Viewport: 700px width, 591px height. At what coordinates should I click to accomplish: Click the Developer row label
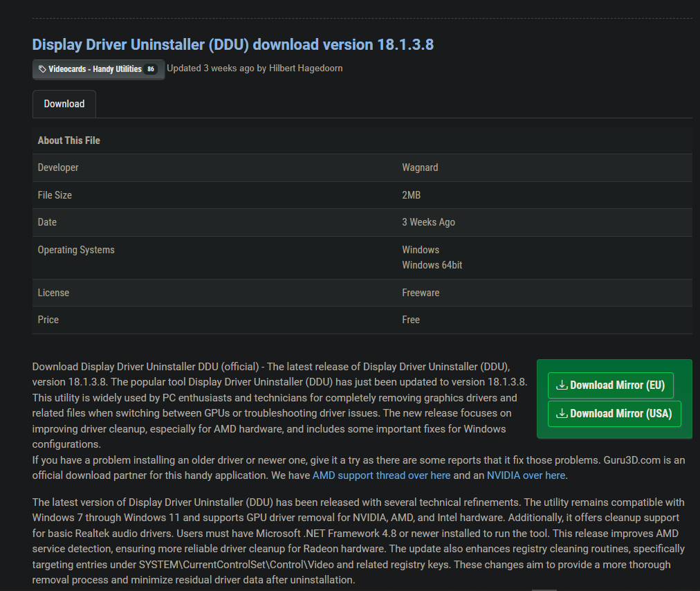point(58,167)
